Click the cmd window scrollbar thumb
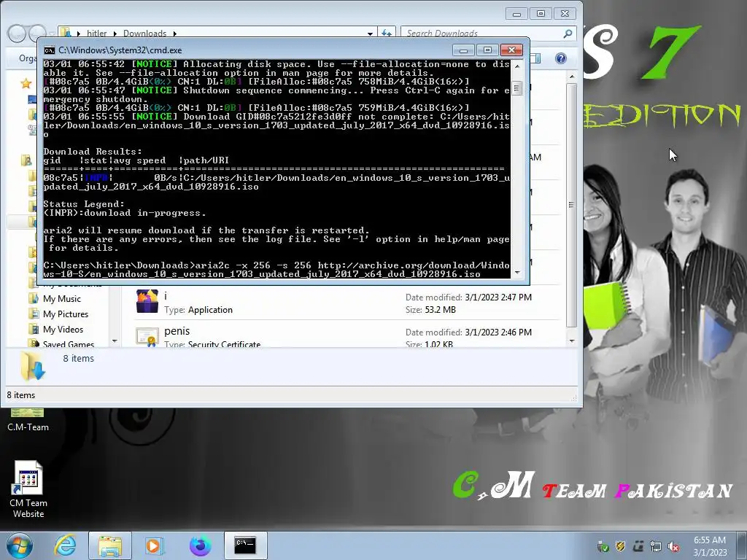 [517, 88]
